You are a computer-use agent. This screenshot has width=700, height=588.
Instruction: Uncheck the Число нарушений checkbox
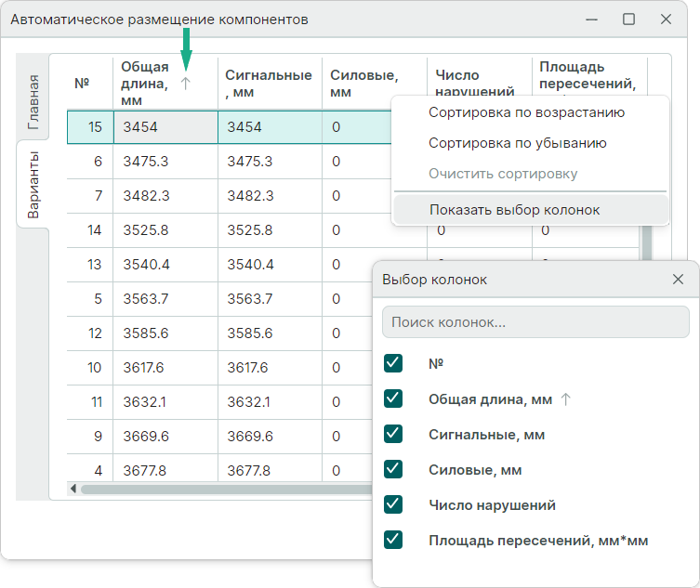(393, 504)
